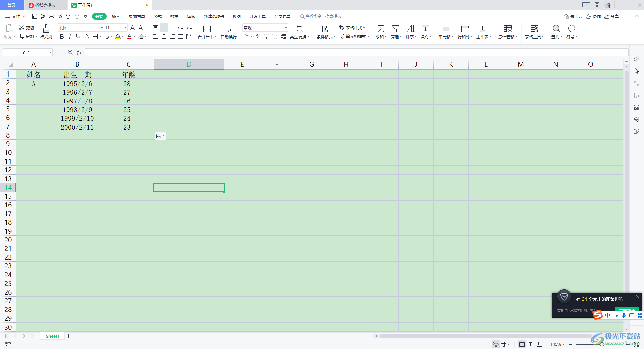
Task: Click the fill color highlighter swatch
Action: tap(118, 36)
